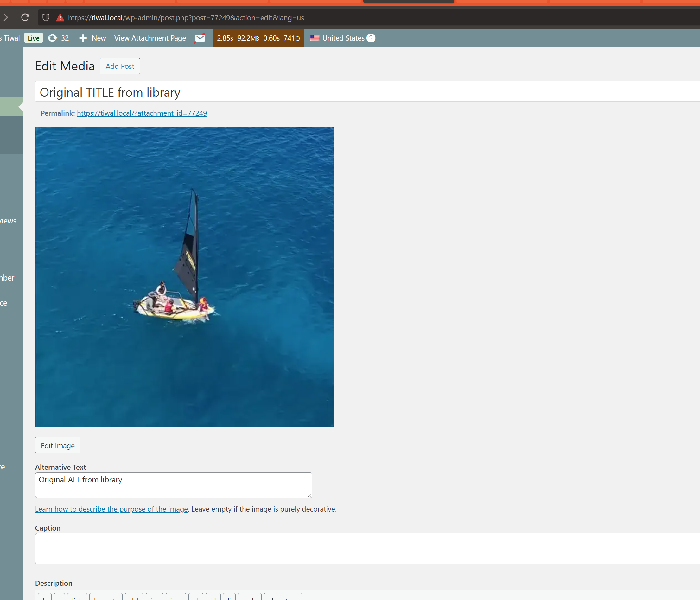Open Learn how to describe image link

tap(111, 509)
